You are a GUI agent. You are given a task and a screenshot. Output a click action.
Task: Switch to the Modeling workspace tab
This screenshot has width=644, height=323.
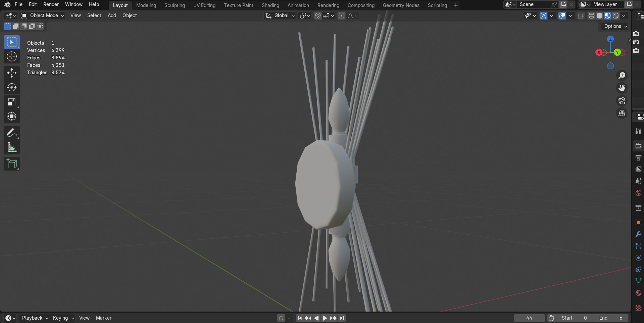coord(146,5)
